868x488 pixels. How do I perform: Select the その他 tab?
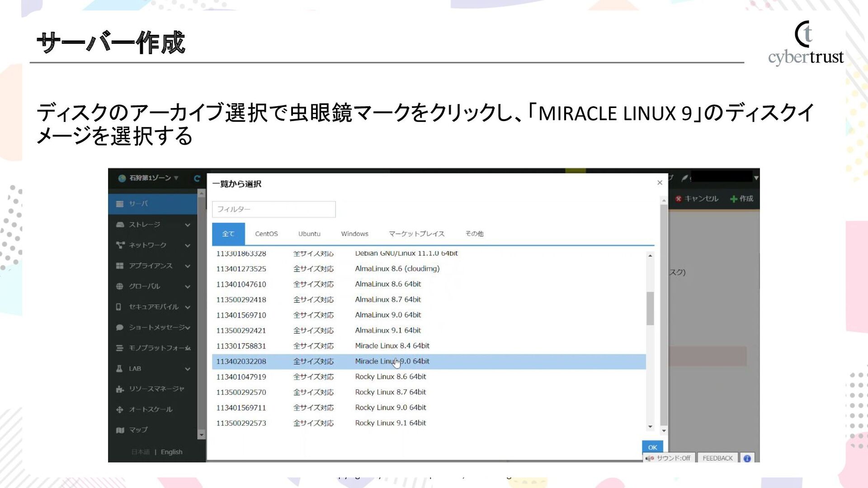(x=475, y=234)
